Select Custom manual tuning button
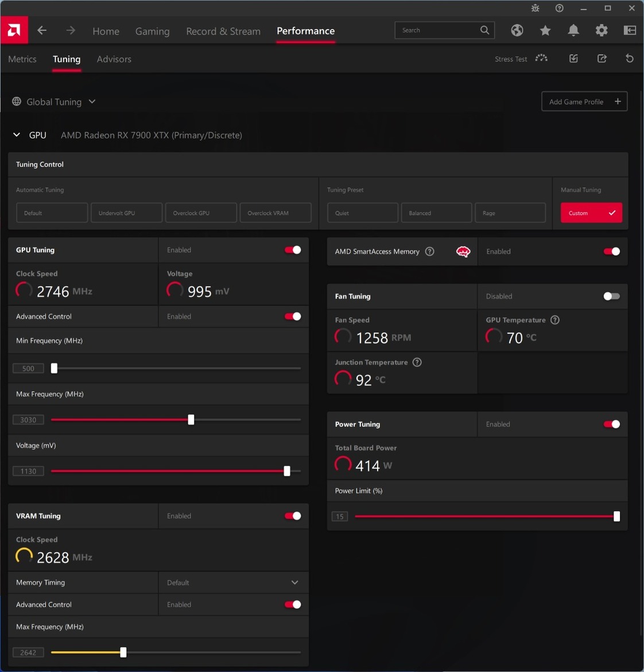Screen dimensions: 644x672 pyautogui.click(x=591, y=213)
